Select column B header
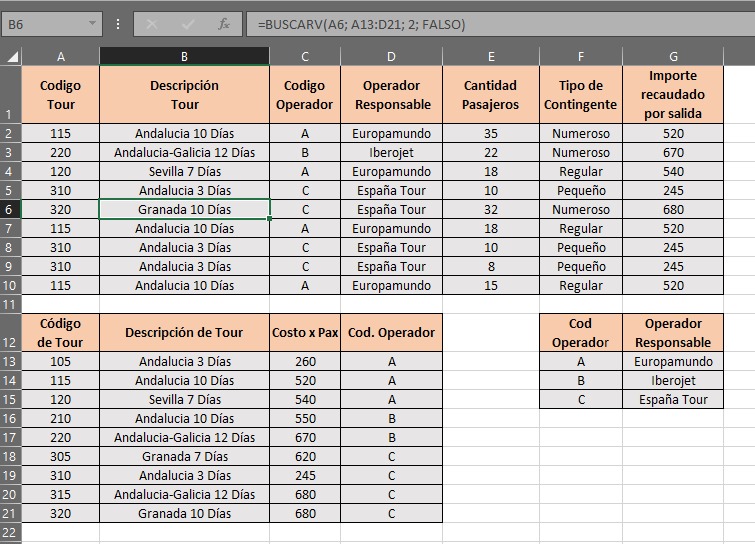The image size is (755, 544). point(184,57)
